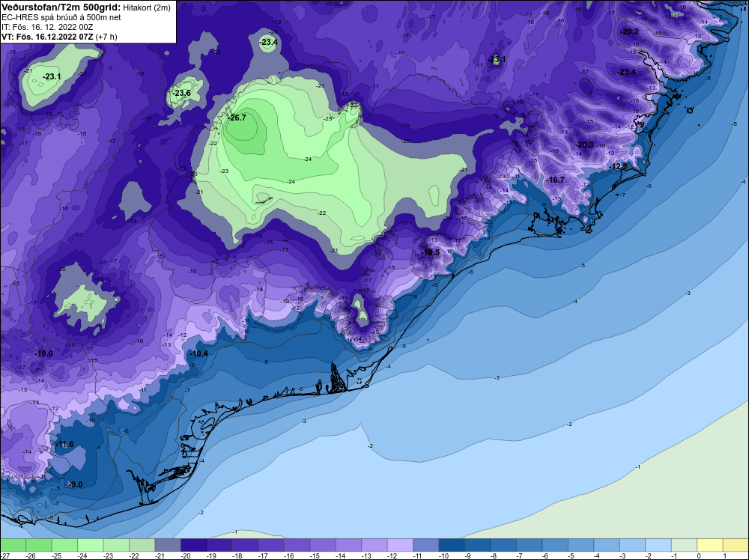This screenshot has width=749, height=560.
Task: Click the -20.3 temperature value
Action: point(585,144)
